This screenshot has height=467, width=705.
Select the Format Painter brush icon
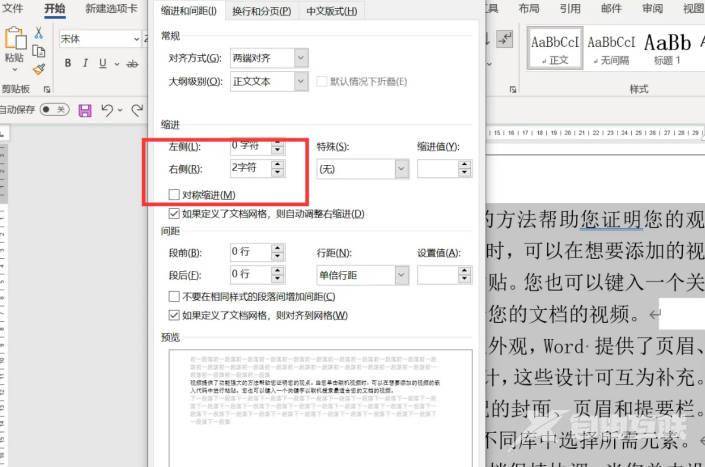click(39, 70)
